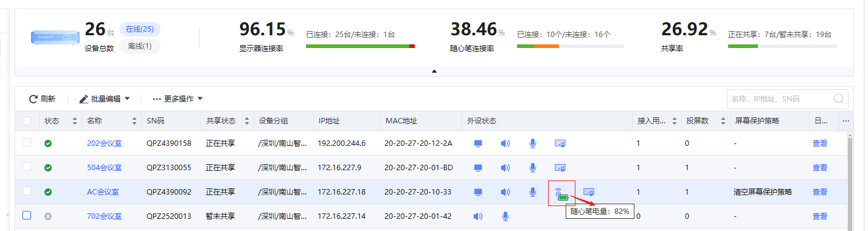Click the green online status icon for AC会议室
The height and width of the screenshot is (231, 868).
click(x=48, y=192)
